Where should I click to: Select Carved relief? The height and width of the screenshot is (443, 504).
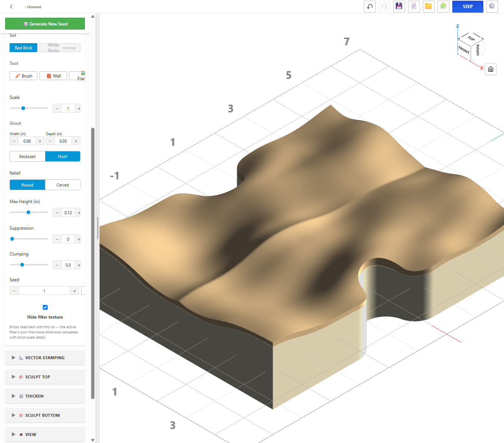(63, 185)
